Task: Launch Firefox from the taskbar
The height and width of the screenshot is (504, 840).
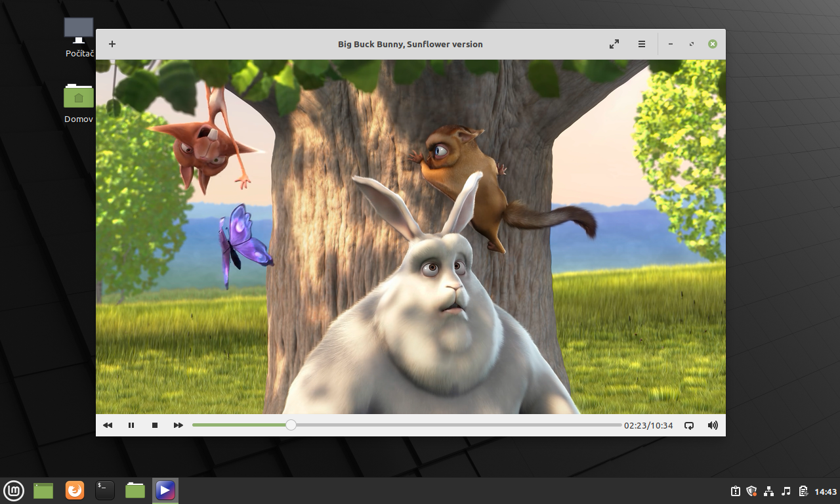Action: (x=74, y=490)
